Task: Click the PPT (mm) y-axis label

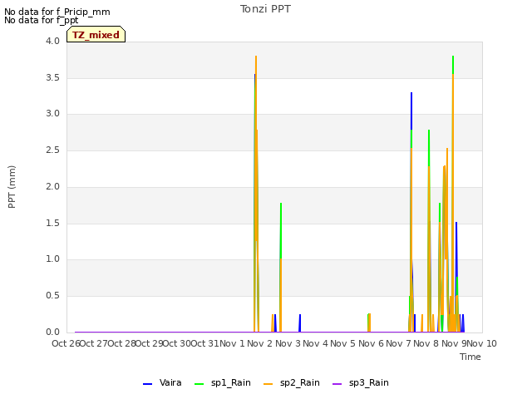Action: (12, 187)
